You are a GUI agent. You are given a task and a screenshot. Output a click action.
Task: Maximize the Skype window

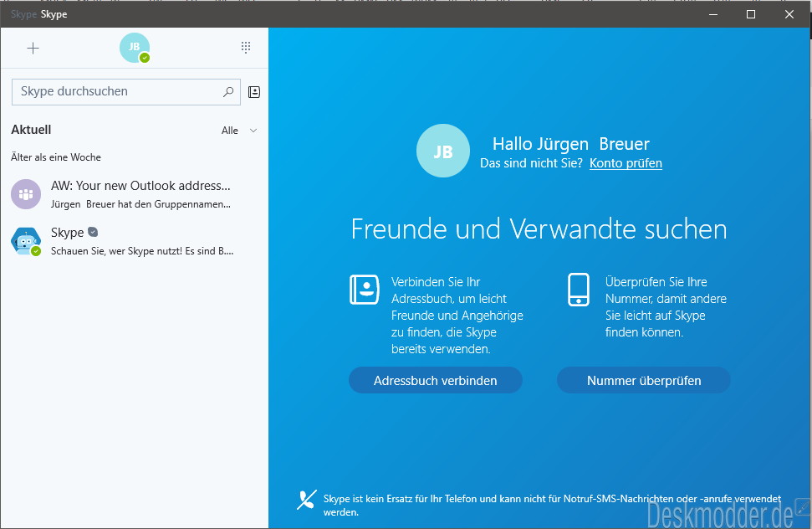coord(751,14)
